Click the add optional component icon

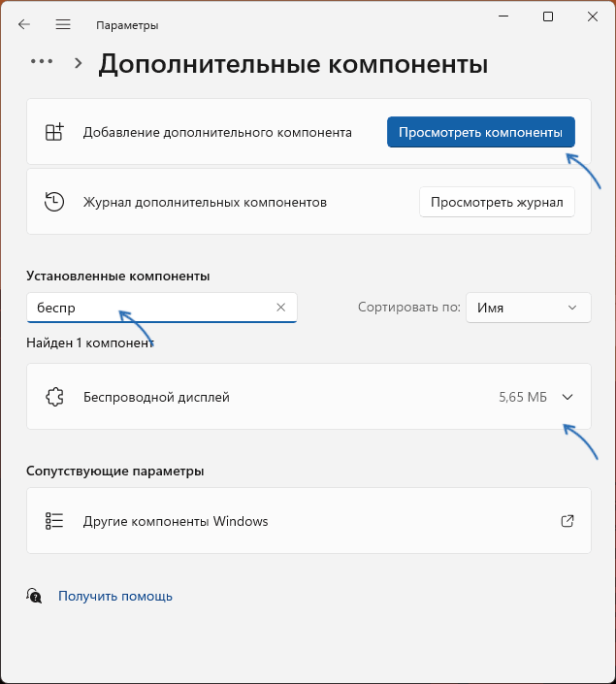click(54, 132)
